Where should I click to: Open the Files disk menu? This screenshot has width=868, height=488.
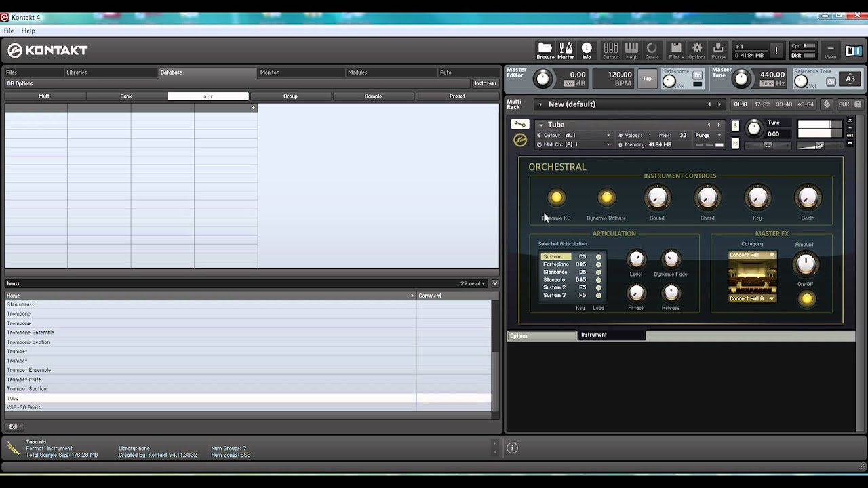pos(676,50)
